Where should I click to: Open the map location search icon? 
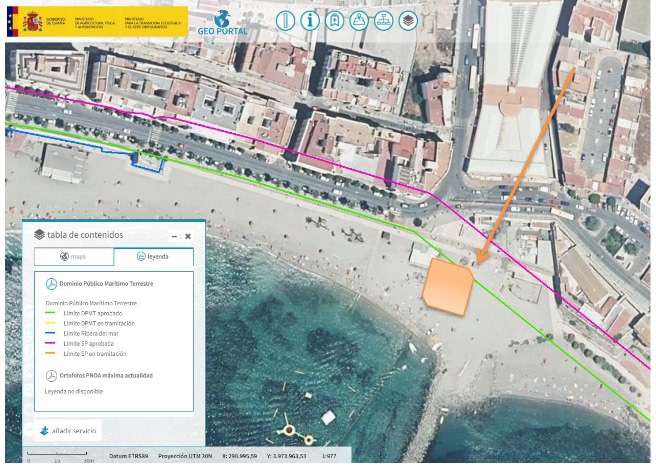pos(359,21)
